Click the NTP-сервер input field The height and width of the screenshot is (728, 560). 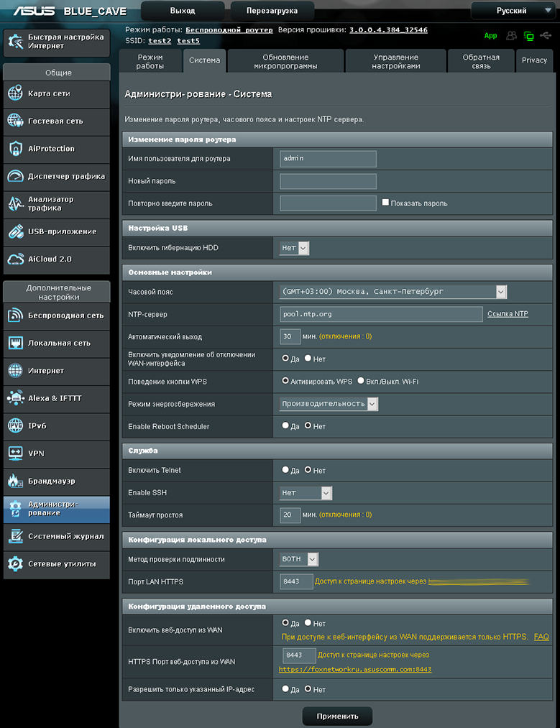(x=381, y=314)
